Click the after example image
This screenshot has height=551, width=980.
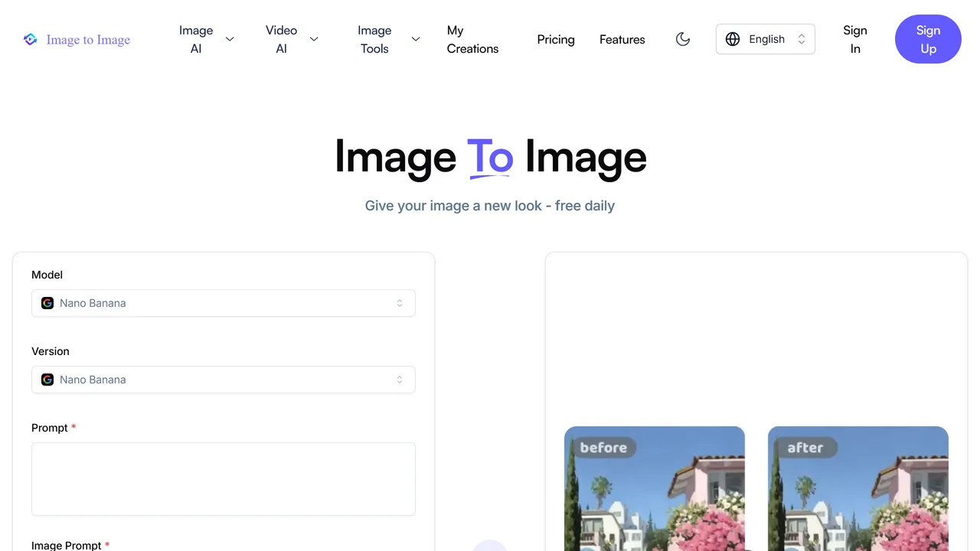tap(858, 488)
